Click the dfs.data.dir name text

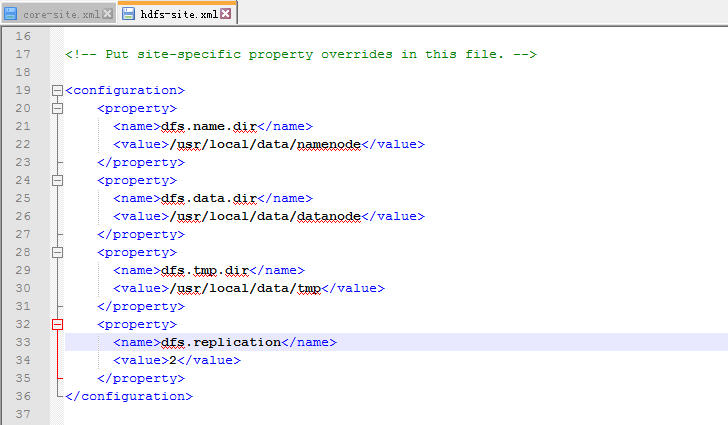209,198
